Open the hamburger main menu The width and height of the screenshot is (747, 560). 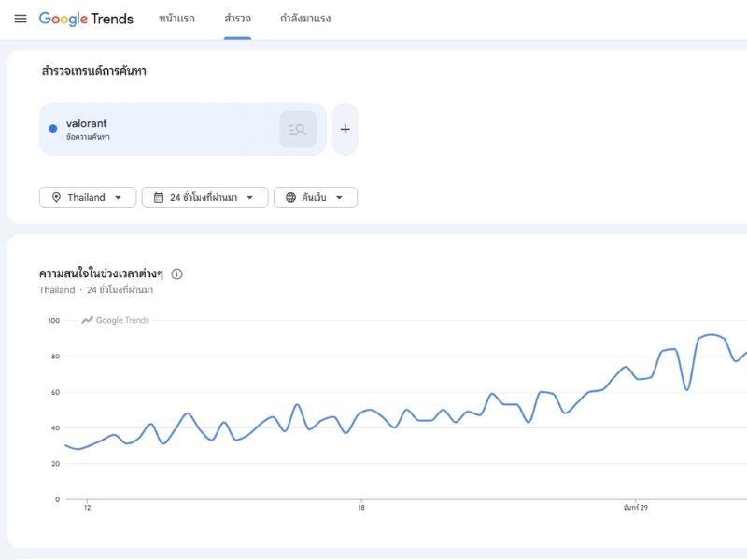coord(21,19)
